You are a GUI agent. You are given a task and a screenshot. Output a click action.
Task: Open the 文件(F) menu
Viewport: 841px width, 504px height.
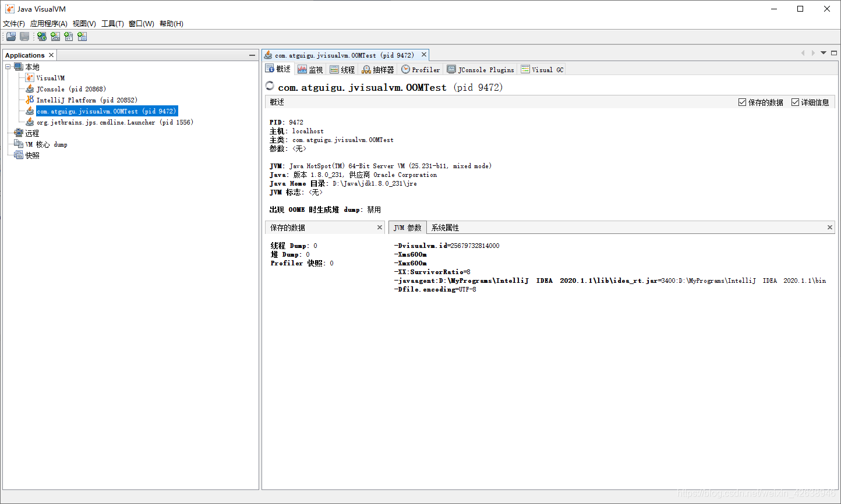coord(14,24)
